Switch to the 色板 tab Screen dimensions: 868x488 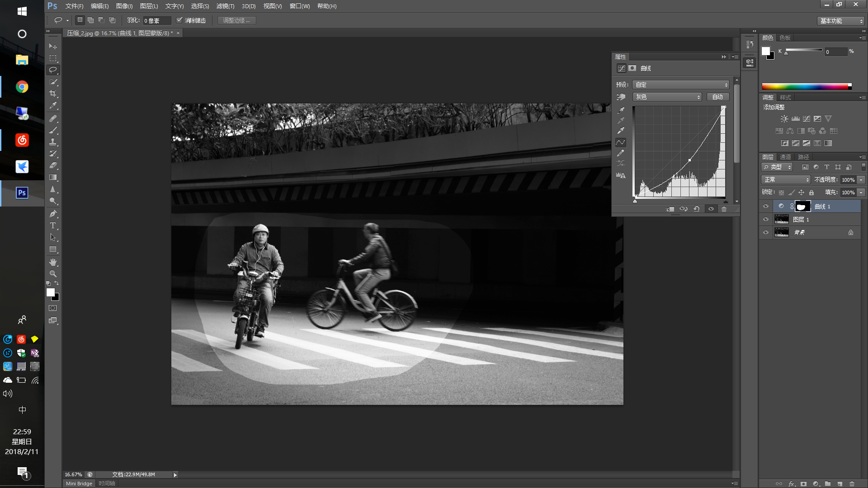pyautogui.click(x=785, y=38)
